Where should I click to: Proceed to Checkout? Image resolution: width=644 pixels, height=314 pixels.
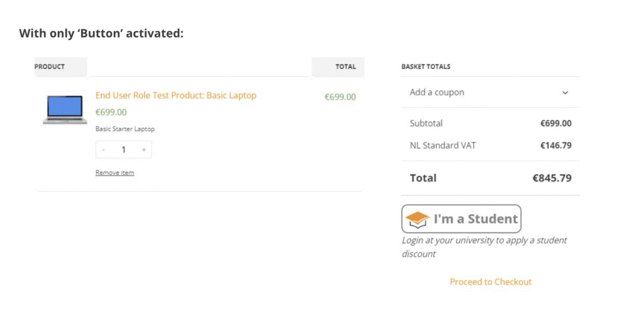point(491,282)
